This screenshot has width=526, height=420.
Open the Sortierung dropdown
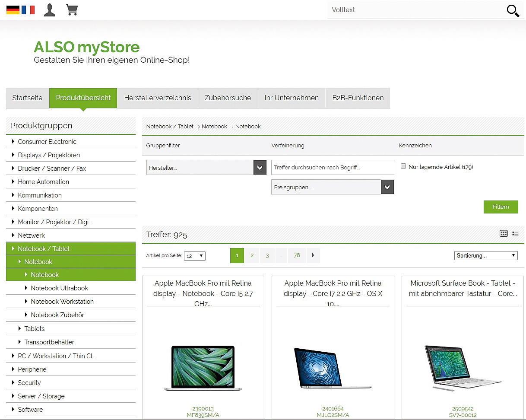[486, 255]
